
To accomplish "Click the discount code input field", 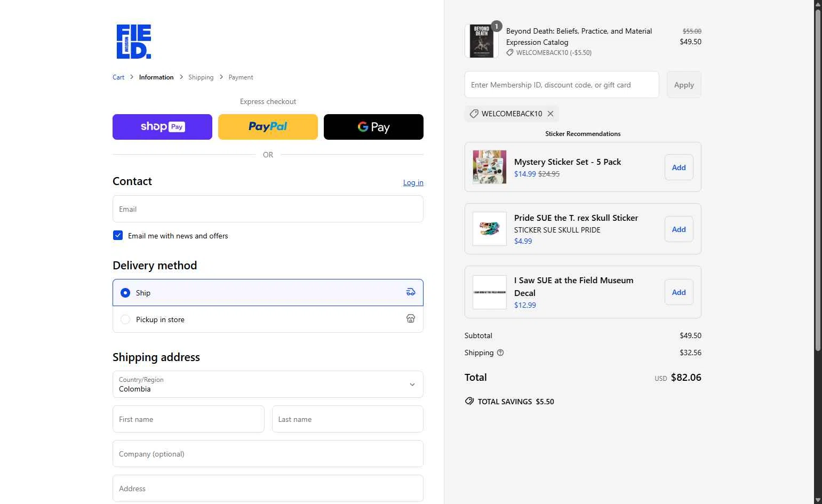I will [x=562, y=85].
